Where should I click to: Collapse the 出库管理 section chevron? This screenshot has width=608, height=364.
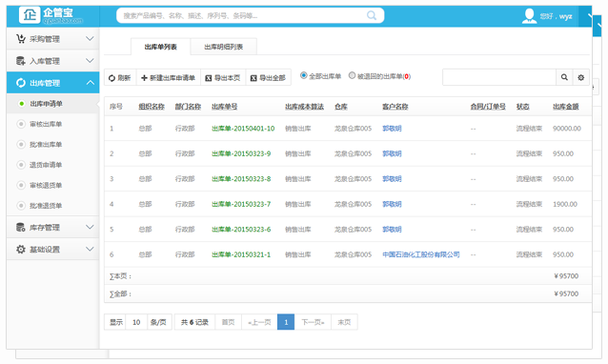(90, 83)
